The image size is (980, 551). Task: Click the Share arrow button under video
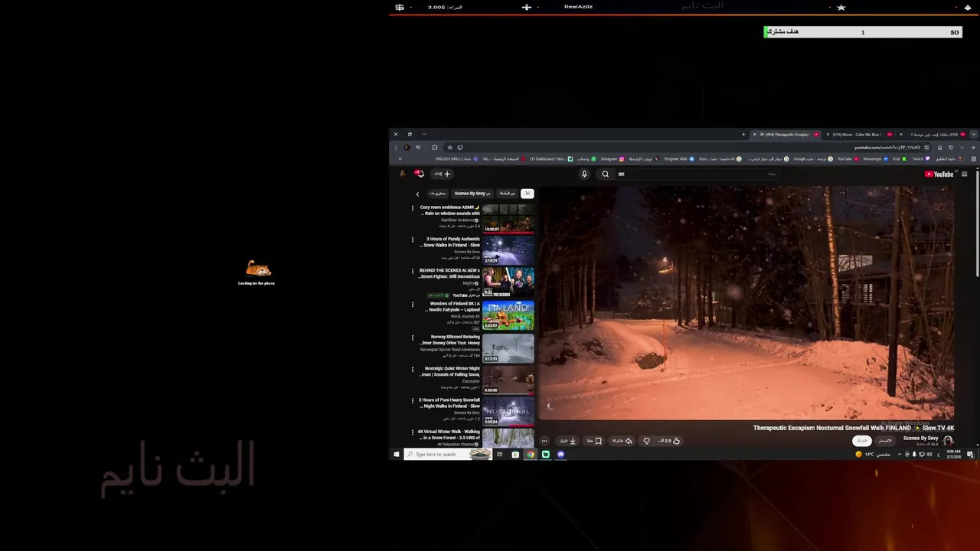coord(622,441)
